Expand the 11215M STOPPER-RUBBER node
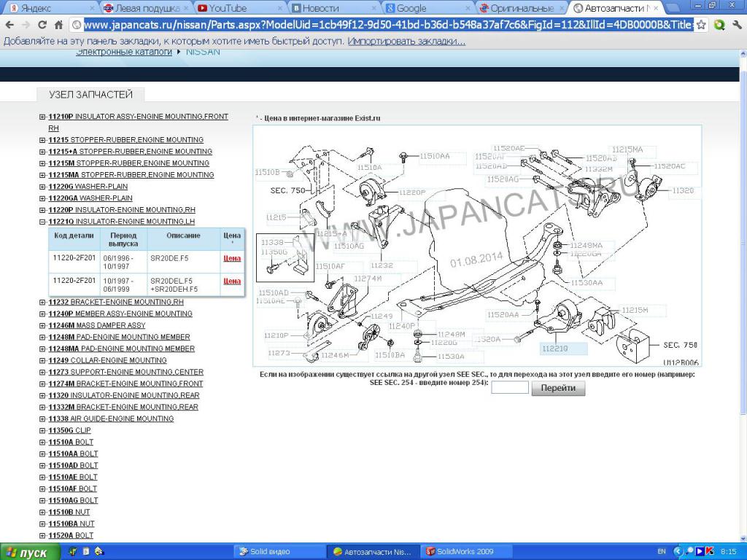The width and height of the screenshot is (747, 560). [42, 163]
